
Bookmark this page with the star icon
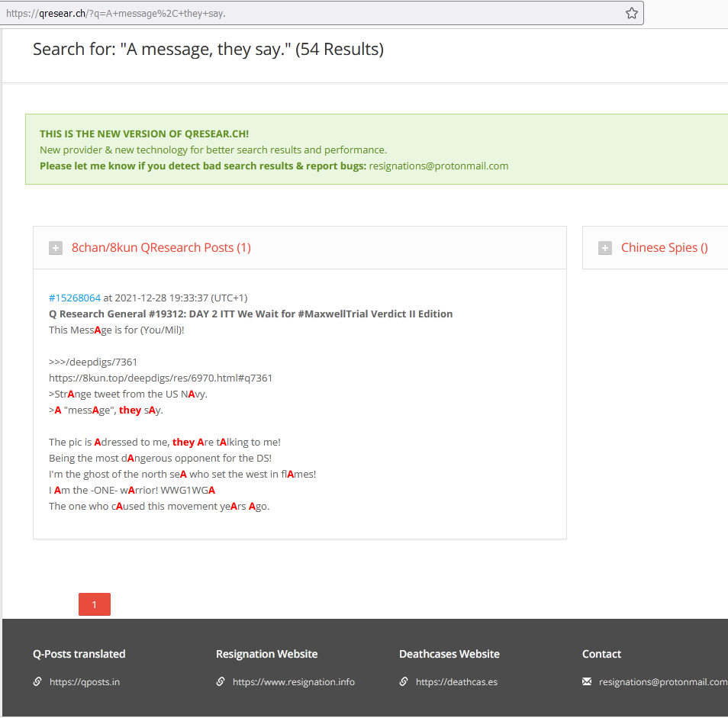coord(631,13)
